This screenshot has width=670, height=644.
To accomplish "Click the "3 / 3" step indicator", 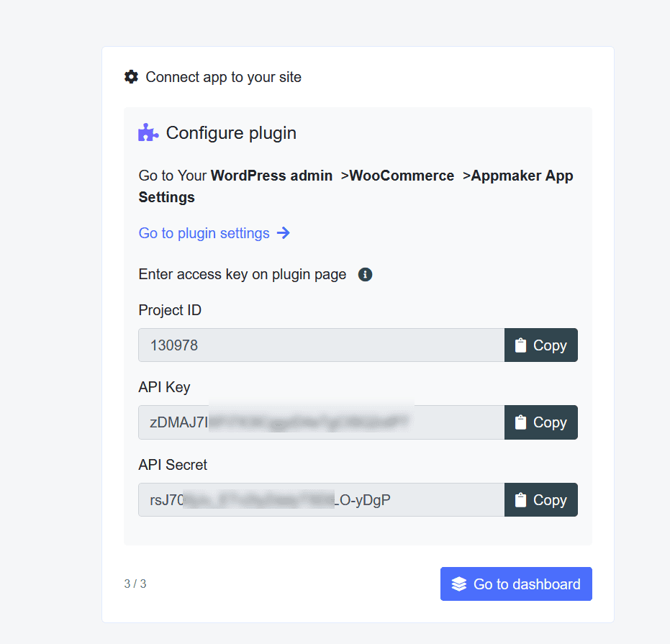I will [135, 584].
